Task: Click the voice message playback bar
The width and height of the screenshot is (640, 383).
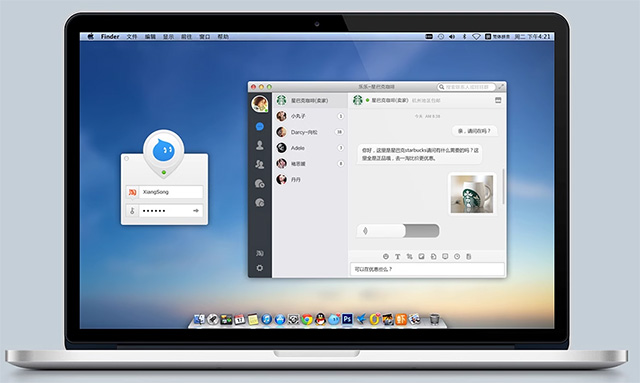Action: point(398,231)
